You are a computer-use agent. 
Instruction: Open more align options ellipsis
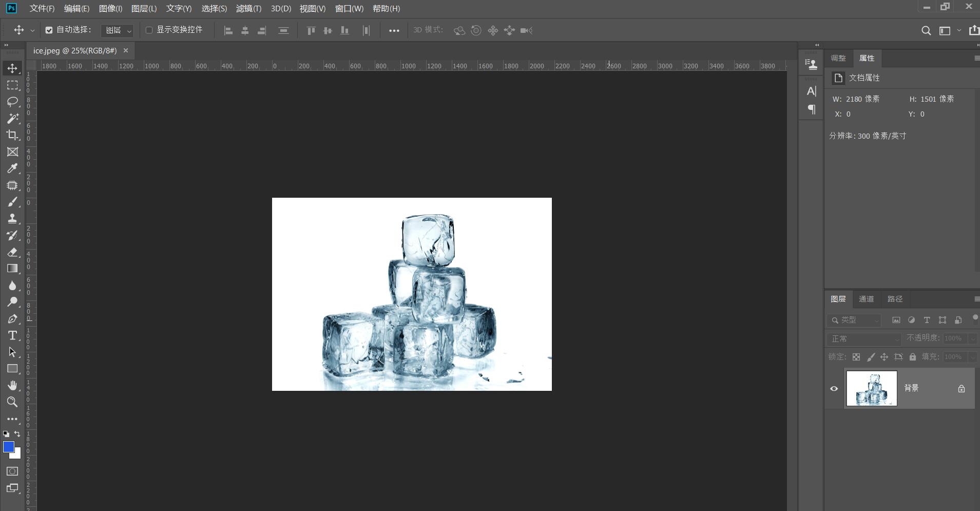click(394, 31)
